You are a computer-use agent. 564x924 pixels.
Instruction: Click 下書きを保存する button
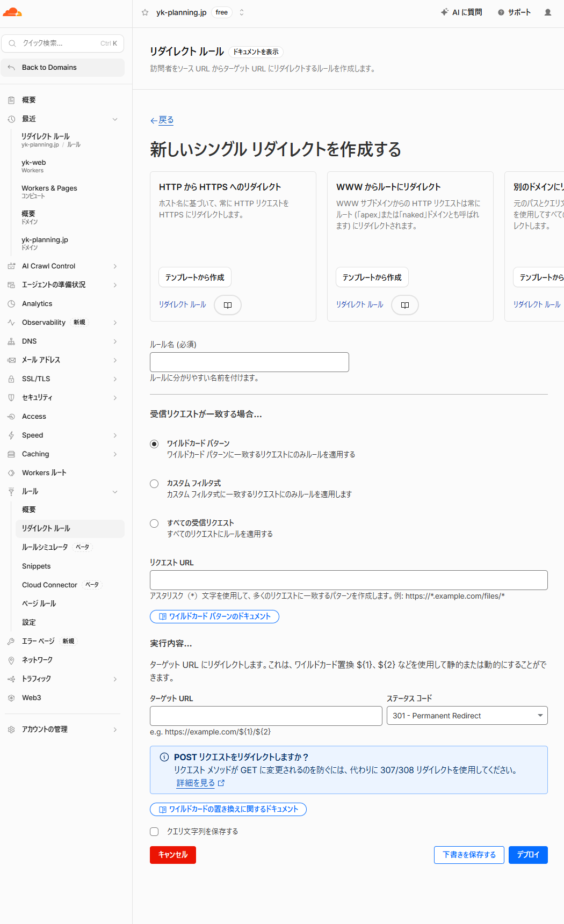pyautogui.click(x=469, y=855)
